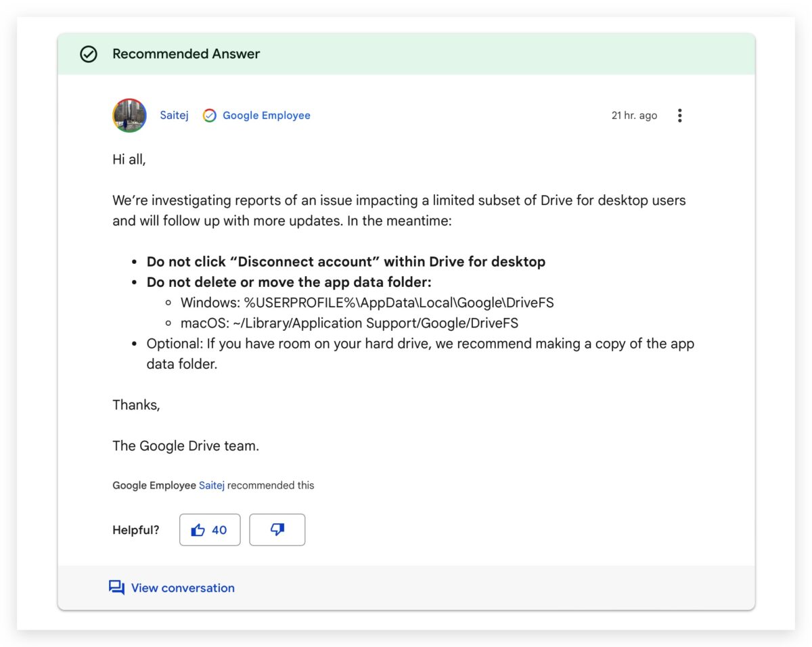Open the three-dot more options menu
812x647 pixels.
click(679, 116)
